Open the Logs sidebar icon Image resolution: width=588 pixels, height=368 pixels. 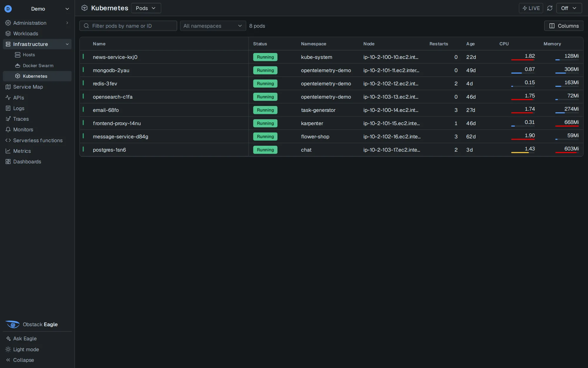(8, 108)
